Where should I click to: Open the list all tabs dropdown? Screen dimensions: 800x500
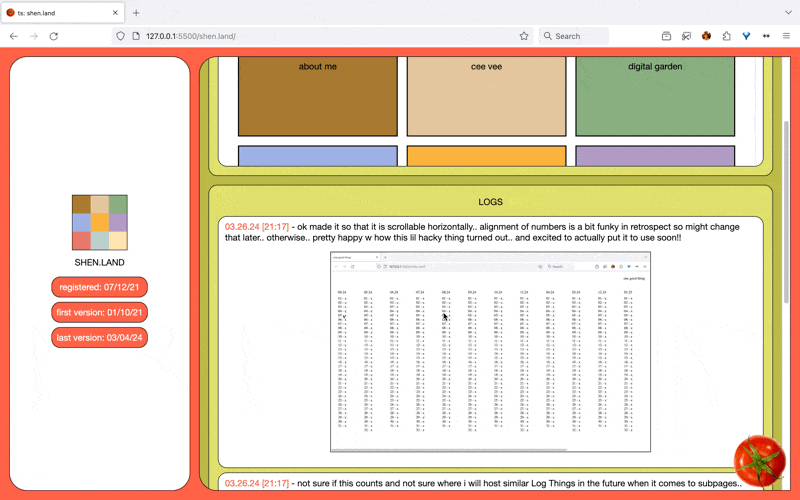click(786, 13)
